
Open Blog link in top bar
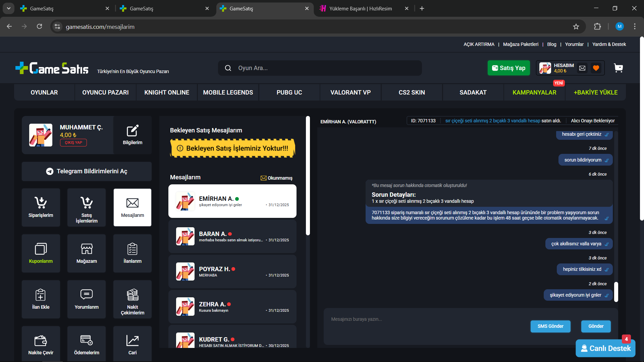(551, 44)
